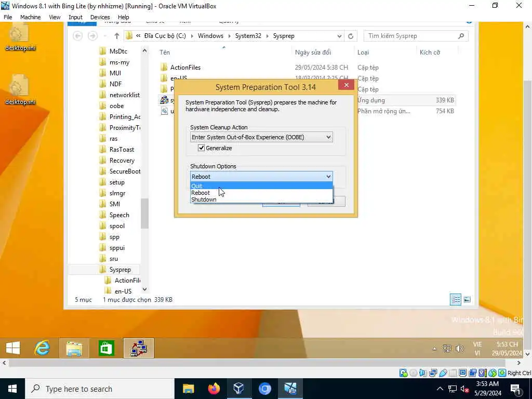Toggle the Generalize checkbox

click(201, 148)
